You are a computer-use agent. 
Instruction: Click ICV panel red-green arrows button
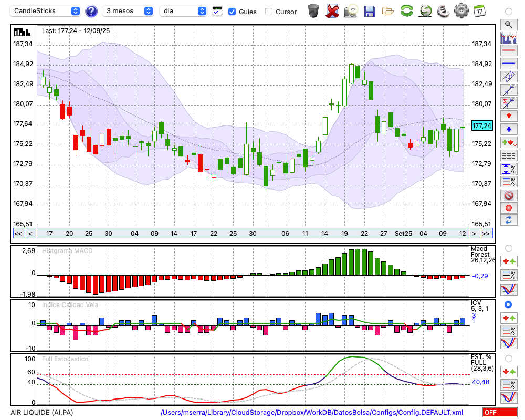[x=509, y=318]
